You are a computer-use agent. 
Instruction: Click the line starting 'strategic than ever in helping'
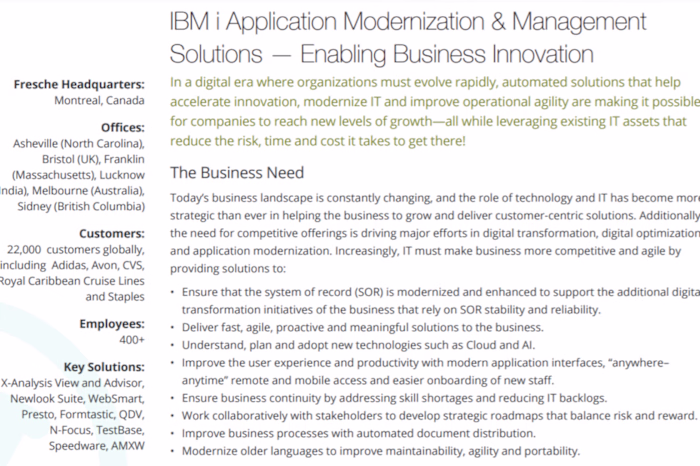435,216
